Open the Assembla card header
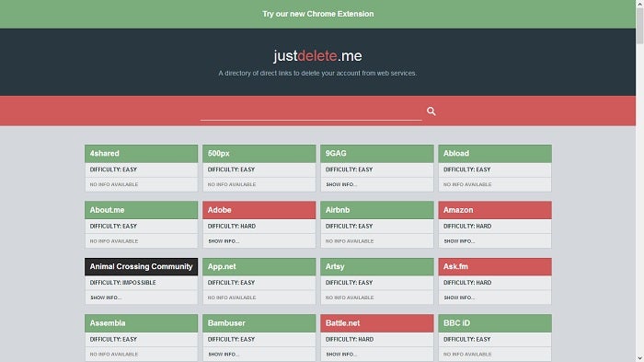Image resolution: width=644 pixels, height=362 pixels. [x=142, y=323]
